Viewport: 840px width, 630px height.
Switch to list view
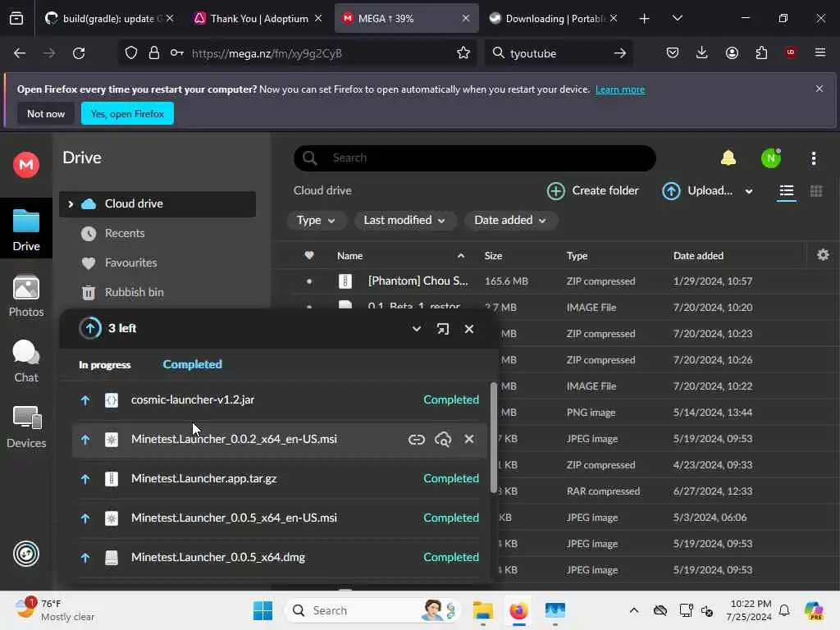(x=787, y=190)
